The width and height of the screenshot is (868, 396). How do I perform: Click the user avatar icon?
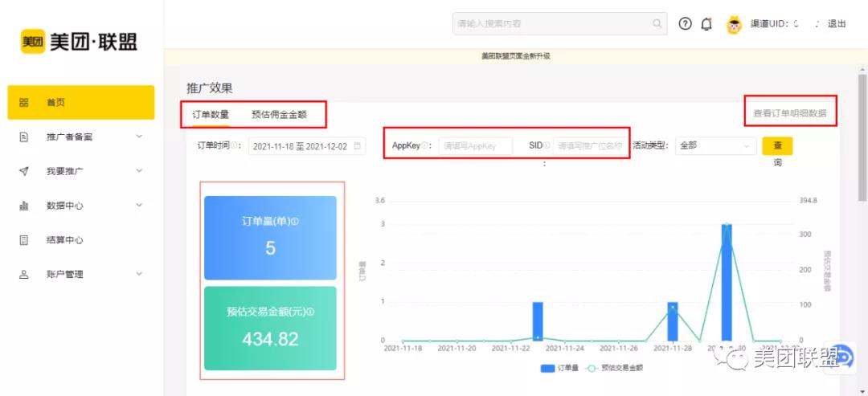734,25
